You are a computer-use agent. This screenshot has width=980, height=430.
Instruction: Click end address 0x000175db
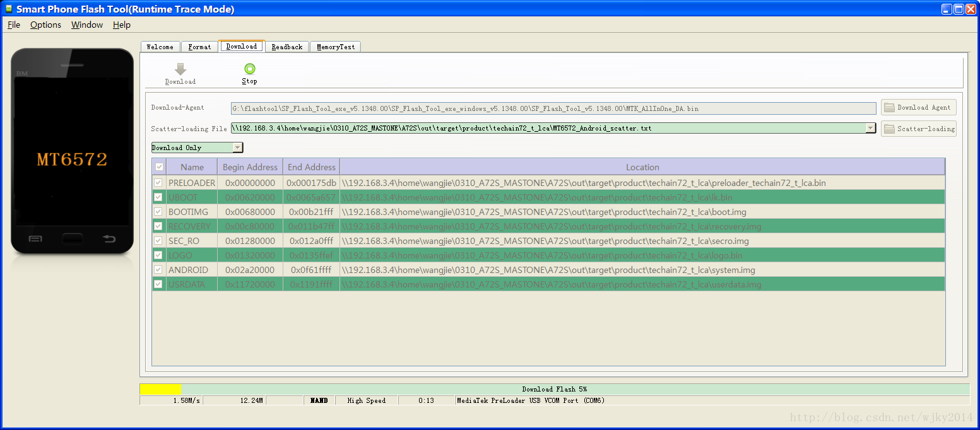(x=312, y=183)
